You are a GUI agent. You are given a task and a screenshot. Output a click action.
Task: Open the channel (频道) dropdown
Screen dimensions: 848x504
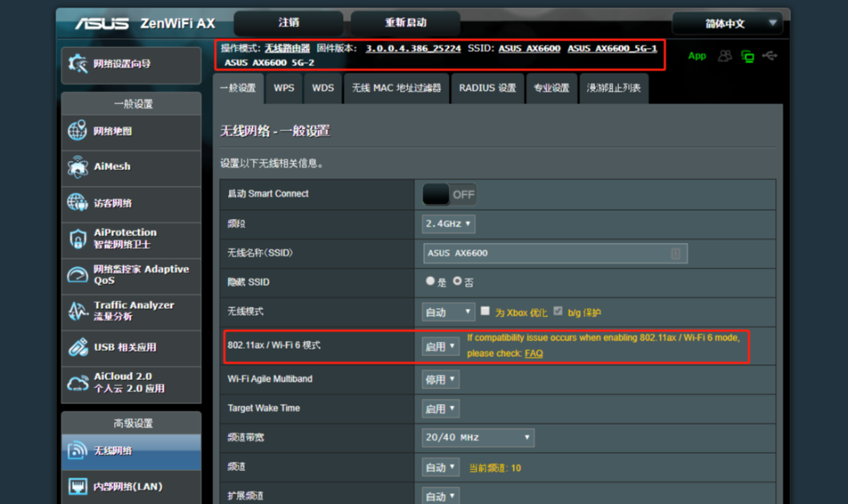click(441, 467)
